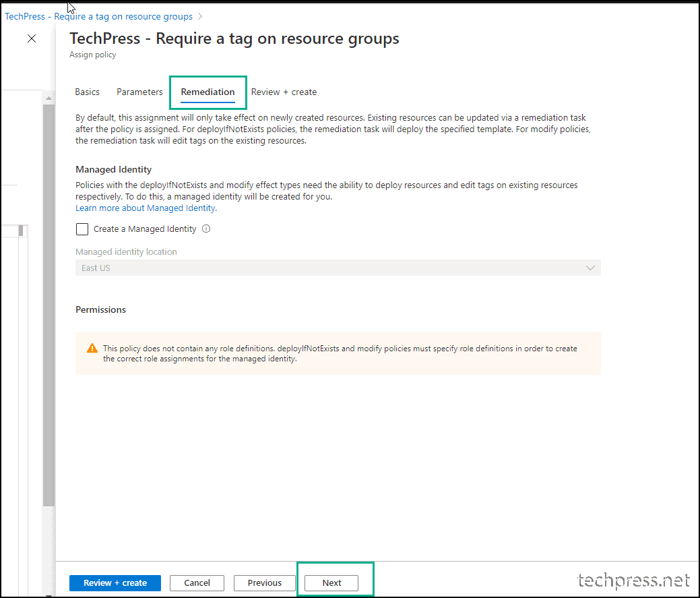700x598 pixels.
Task: Open the Parameters tab
Action: [x=139, y=92]
